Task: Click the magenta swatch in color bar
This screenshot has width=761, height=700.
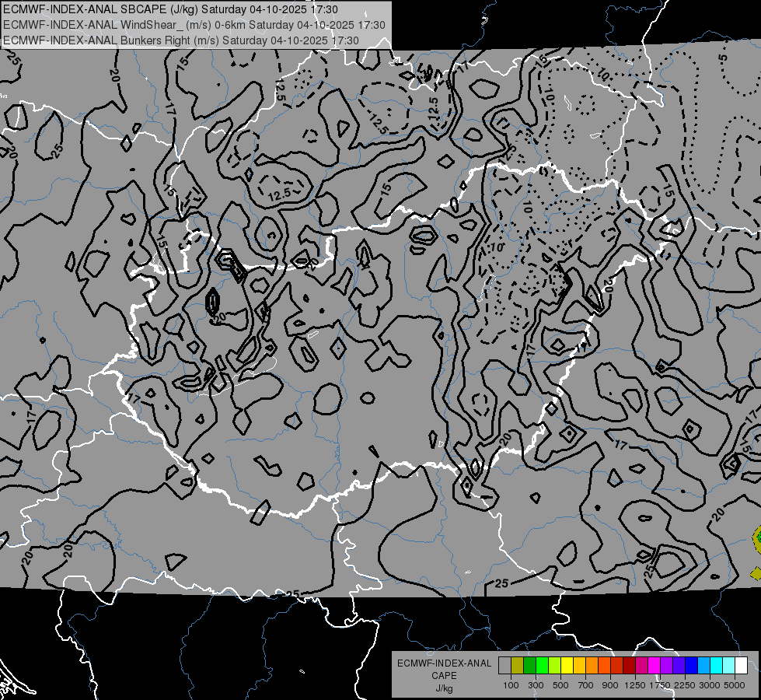Action: pos(655,666)
